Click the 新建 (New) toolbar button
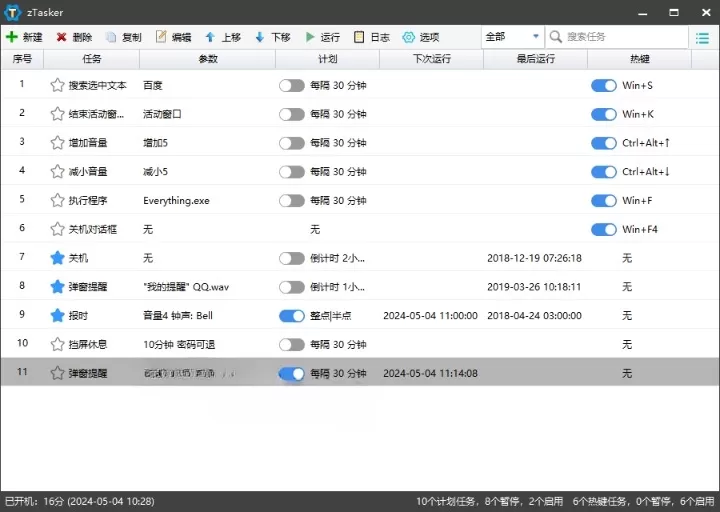Viewport: 720px width, 512px height. (24, 37)
